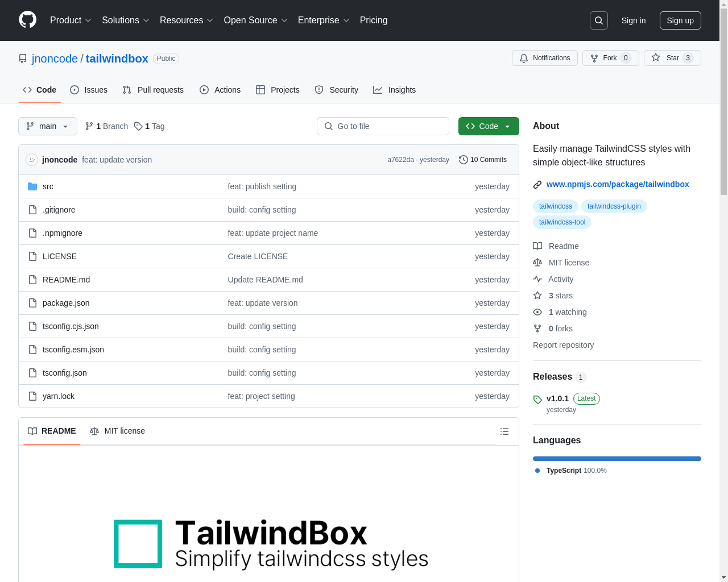Click the repository icon beside jnoncode
Viewport: 728px width, 582px height.
pos(23,59)
